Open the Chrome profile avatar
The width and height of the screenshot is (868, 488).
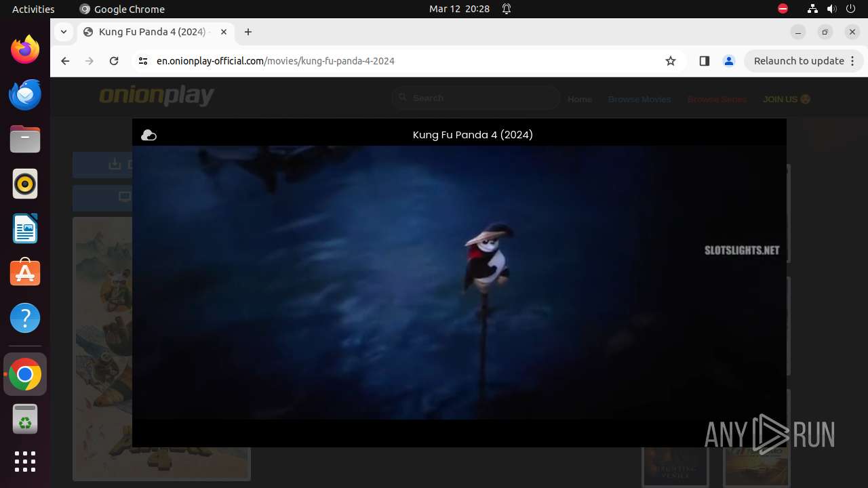729,61
